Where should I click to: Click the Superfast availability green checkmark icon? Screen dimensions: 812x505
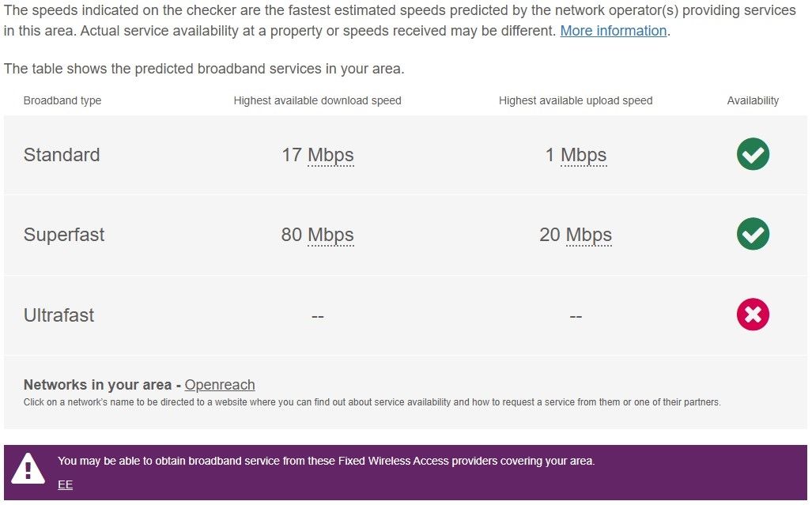tap(753, 234)
